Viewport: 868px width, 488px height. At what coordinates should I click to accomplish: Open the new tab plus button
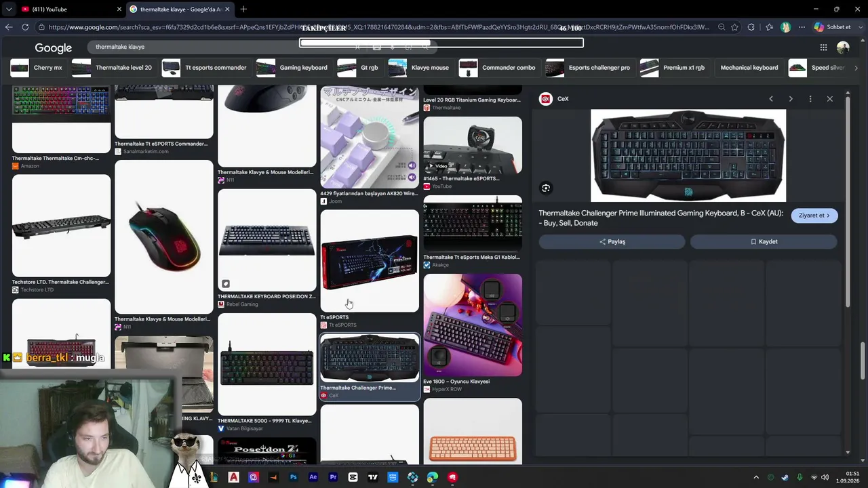pos(243,9)
